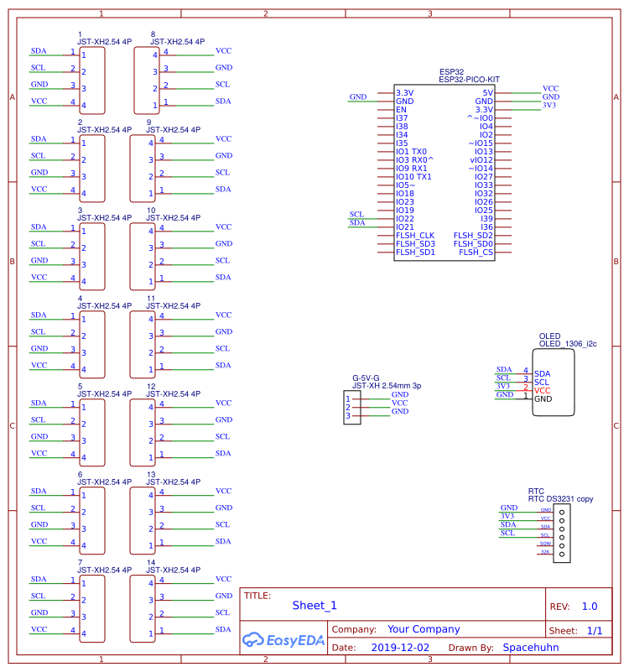Click the GND net label on connector 7
Viewport: 629px width, 672px height.
point(39,612)
